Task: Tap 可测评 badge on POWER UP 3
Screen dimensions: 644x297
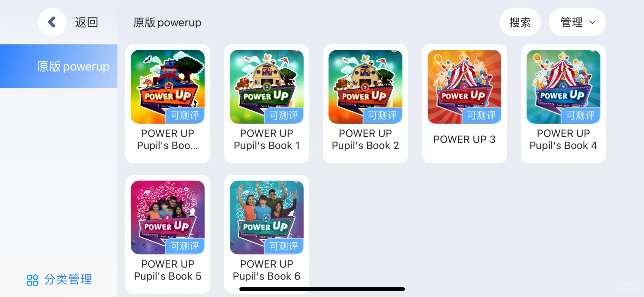Action: pyautogui.click(x=481, y=116)
